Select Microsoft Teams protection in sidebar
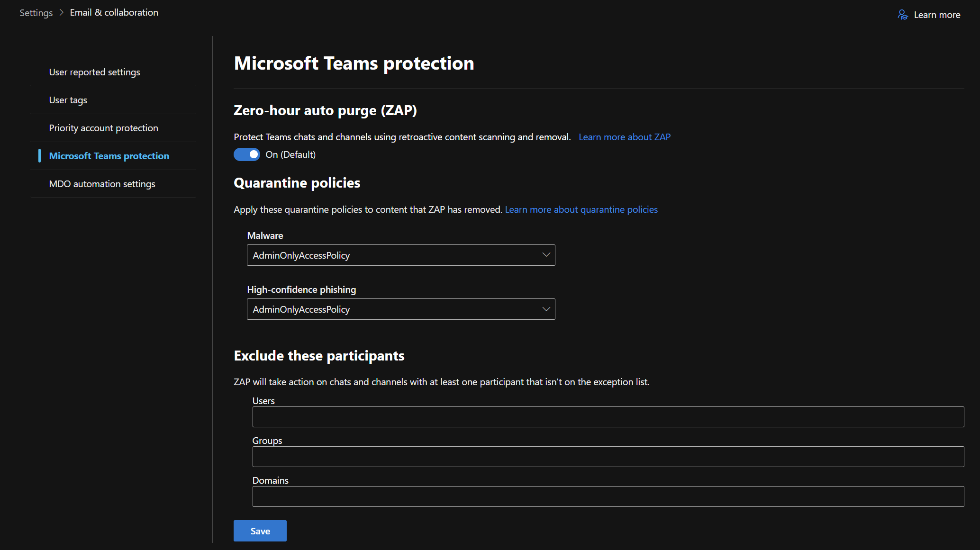 (x=109, y=156)
